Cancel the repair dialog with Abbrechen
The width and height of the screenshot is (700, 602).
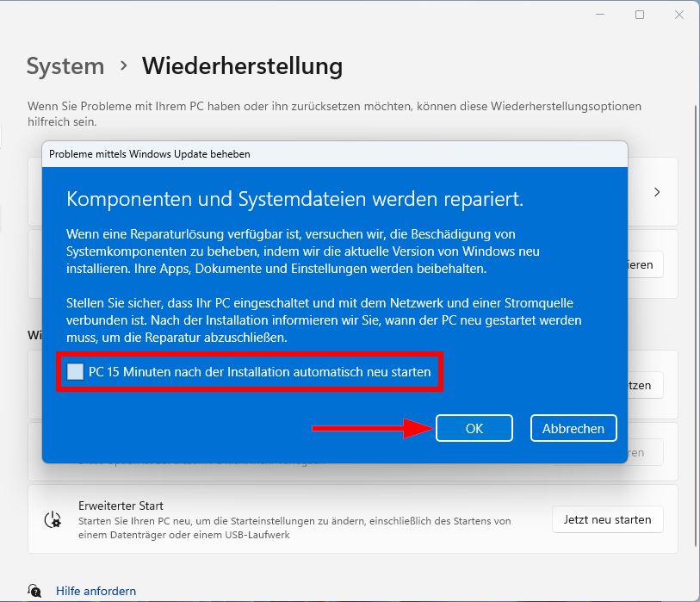[573, 428]
